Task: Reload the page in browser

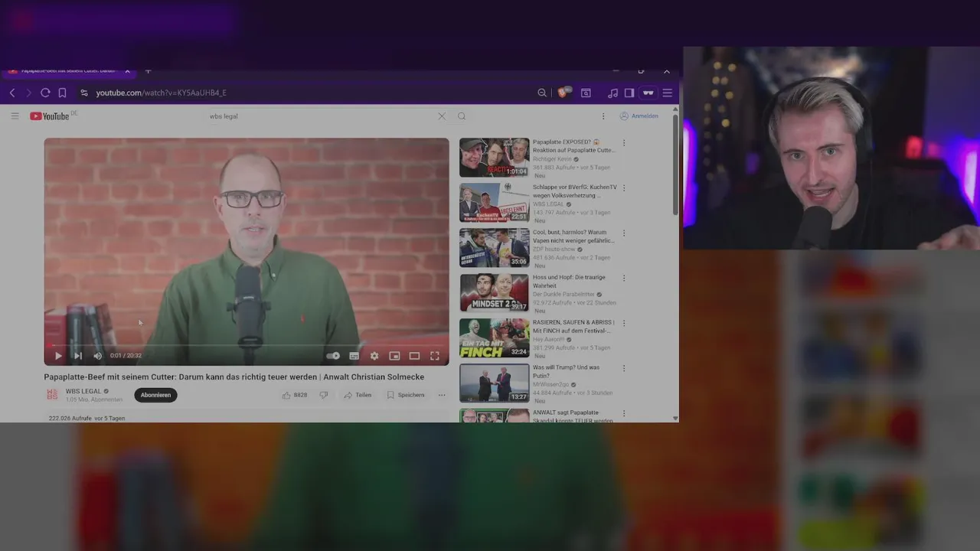Action: [x=45, y=93]
